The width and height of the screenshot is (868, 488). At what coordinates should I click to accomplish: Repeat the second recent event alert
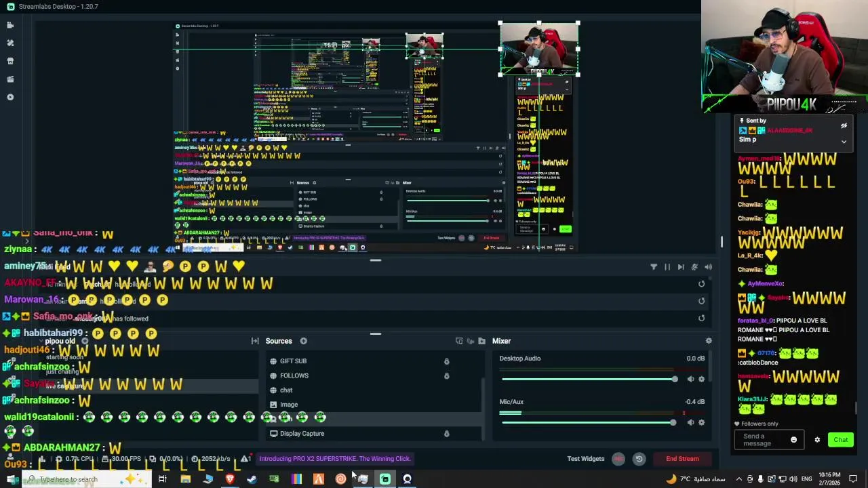pyautogui.click(x=702, y=301)
